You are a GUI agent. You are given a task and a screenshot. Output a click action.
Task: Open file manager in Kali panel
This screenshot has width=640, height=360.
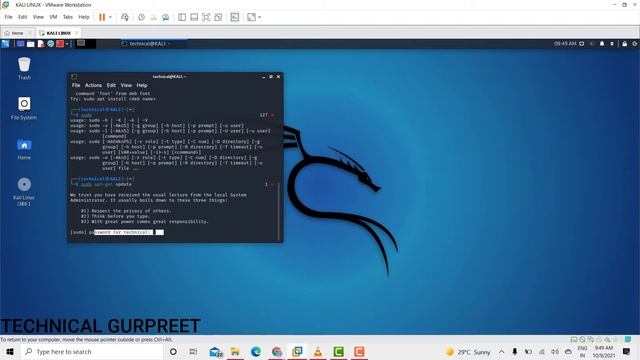31,44
